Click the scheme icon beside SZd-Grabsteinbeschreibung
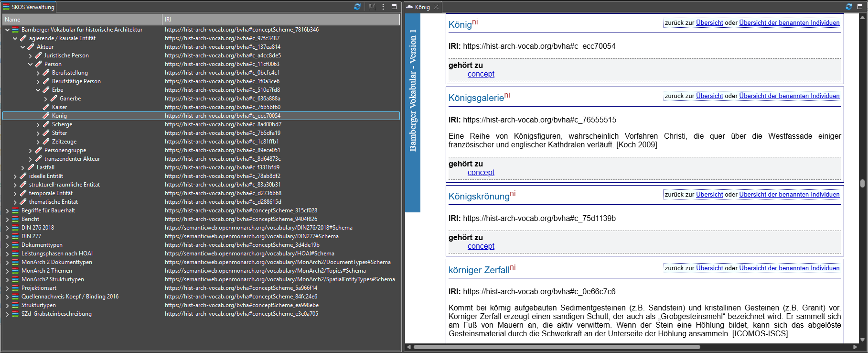Image resolution: width=868 pixels, height=353 pixels. 15,314
